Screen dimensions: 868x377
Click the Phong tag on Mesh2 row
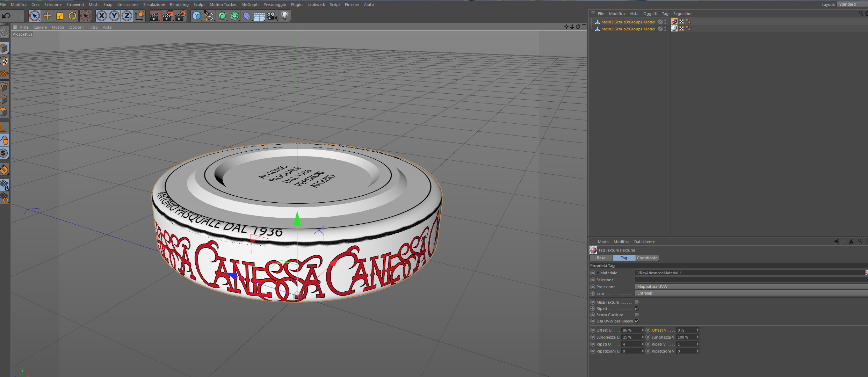[x=688, y=22]
